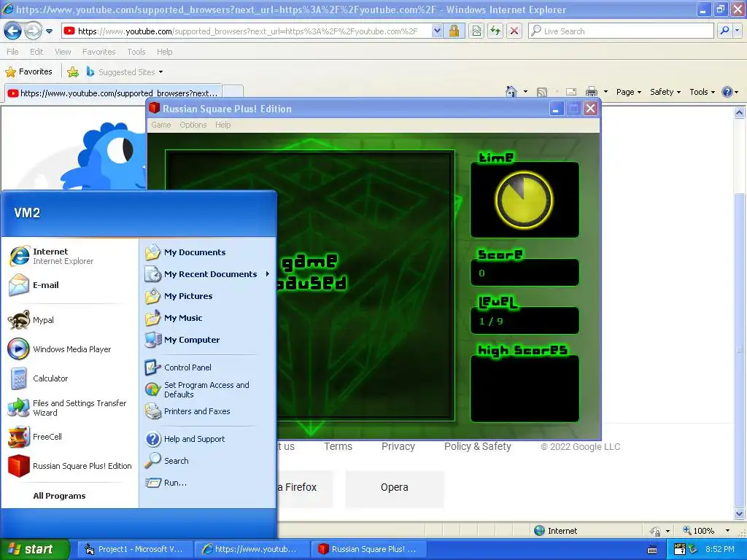Click the New Tab button
The image size is (747, 560).
tap(233, 91)
